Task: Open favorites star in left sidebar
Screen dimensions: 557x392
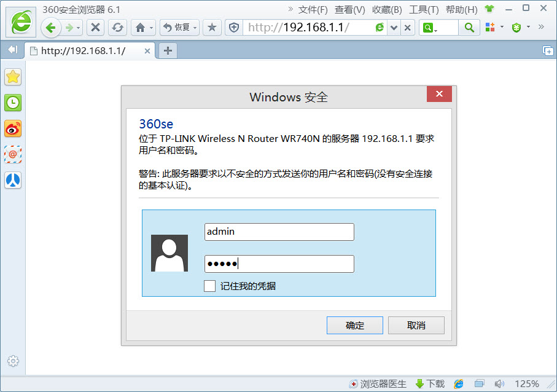Action: (x=13, y=77)
